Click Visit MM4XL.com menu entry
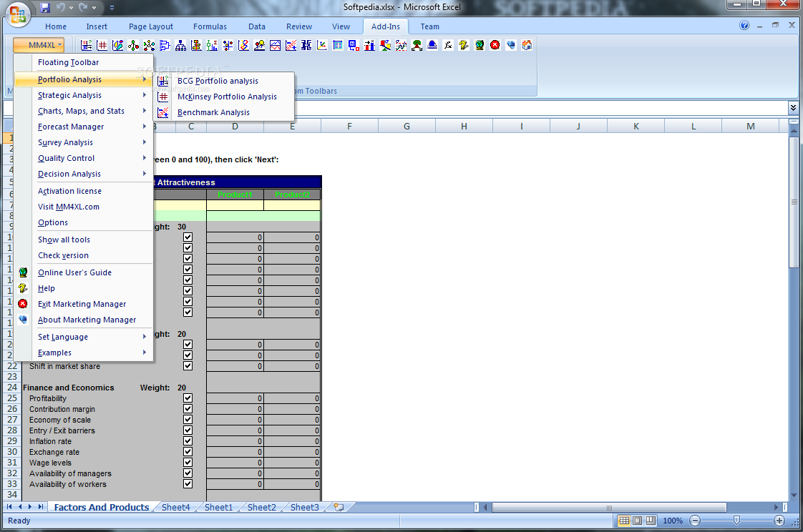The image size is (803, 532). [x=84, y=207]
